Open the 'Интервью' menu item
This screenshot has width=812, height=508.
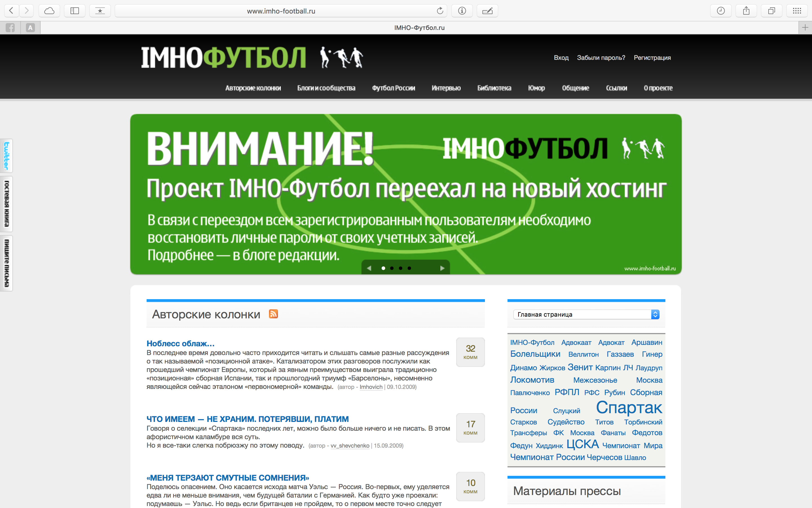pyautogui.click(x=446, y=88)
